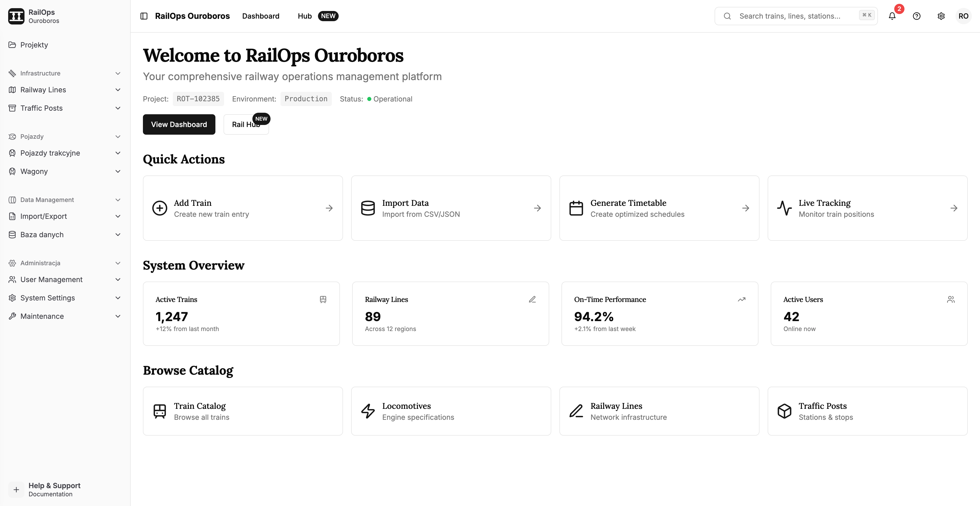Expand the Administracja section chevron

(x=118, y=263)
